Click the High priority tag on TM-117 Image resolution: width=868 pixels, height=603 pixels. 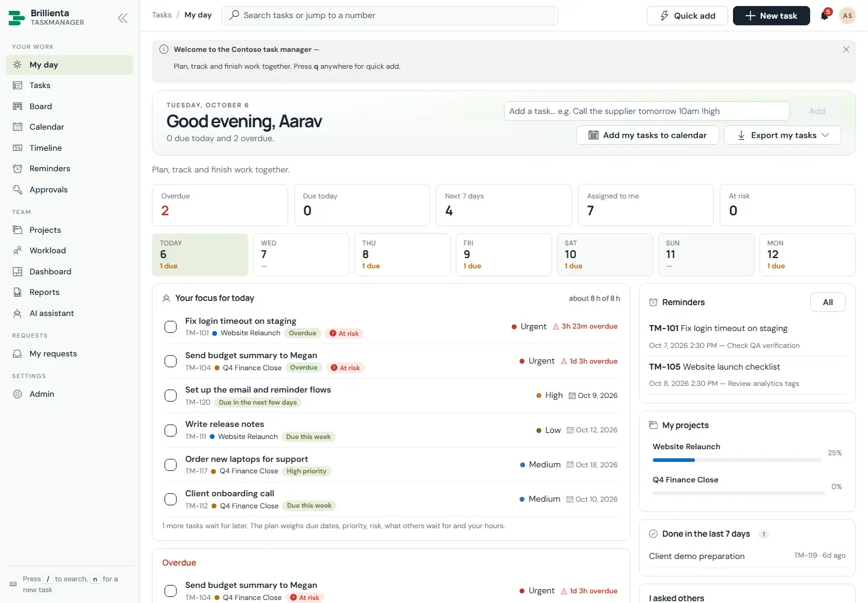click(306, 472)
